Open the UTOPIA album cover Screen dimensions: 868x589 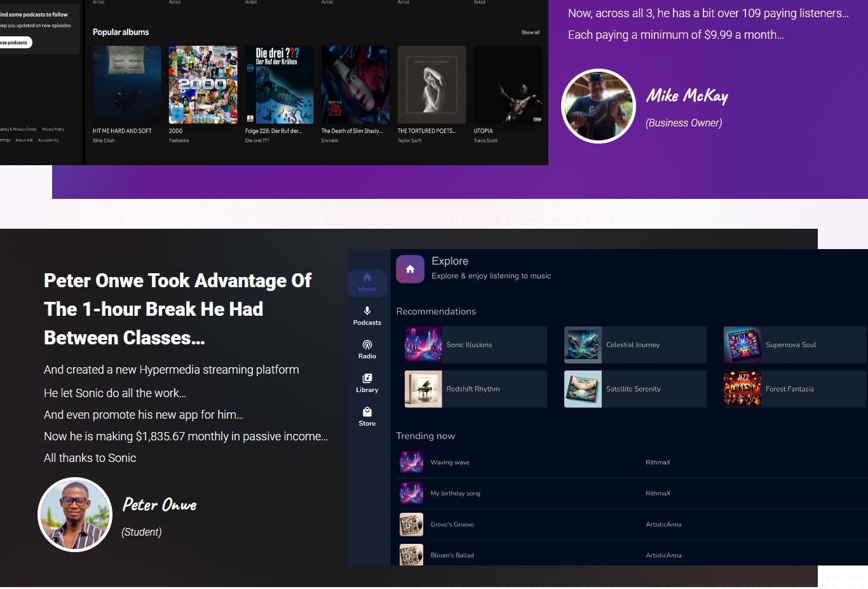coord(508,85)
